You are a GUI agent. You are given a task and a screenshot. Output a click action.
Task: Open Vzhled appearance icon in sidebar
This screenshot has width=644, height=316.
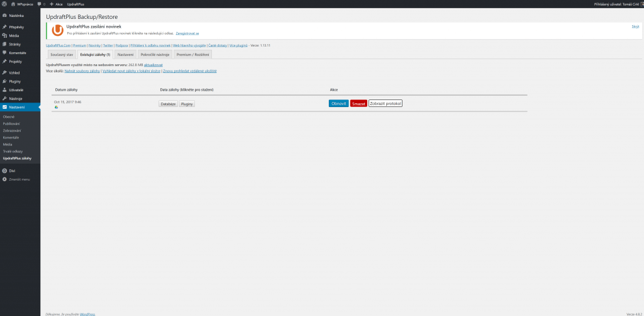4,73
